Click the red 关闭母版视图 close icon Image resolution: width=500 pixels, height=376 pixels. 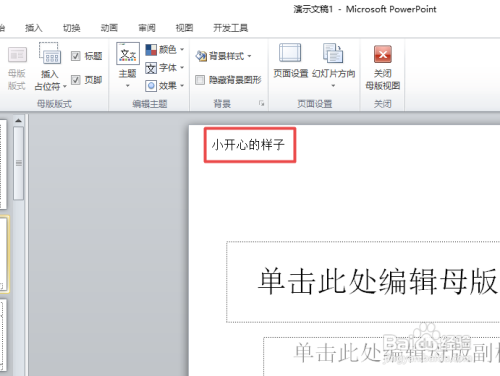point(383,54)
